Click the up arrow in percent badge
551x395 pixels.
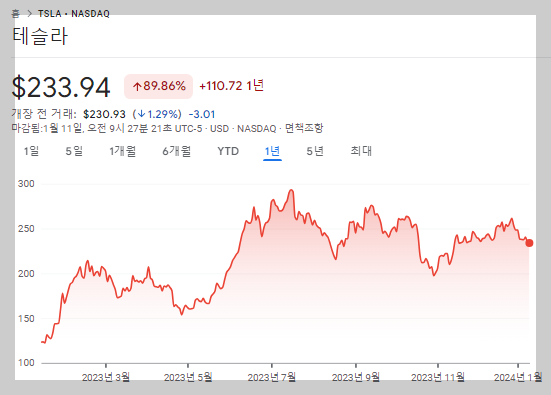tap(137, 86)
